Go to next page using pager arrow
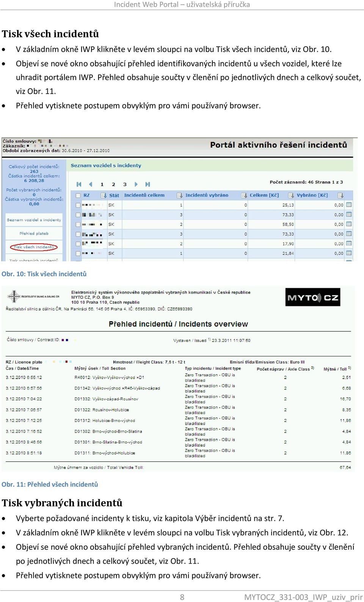Viewport: 364px width, 602px height. (x=136, y=184)
